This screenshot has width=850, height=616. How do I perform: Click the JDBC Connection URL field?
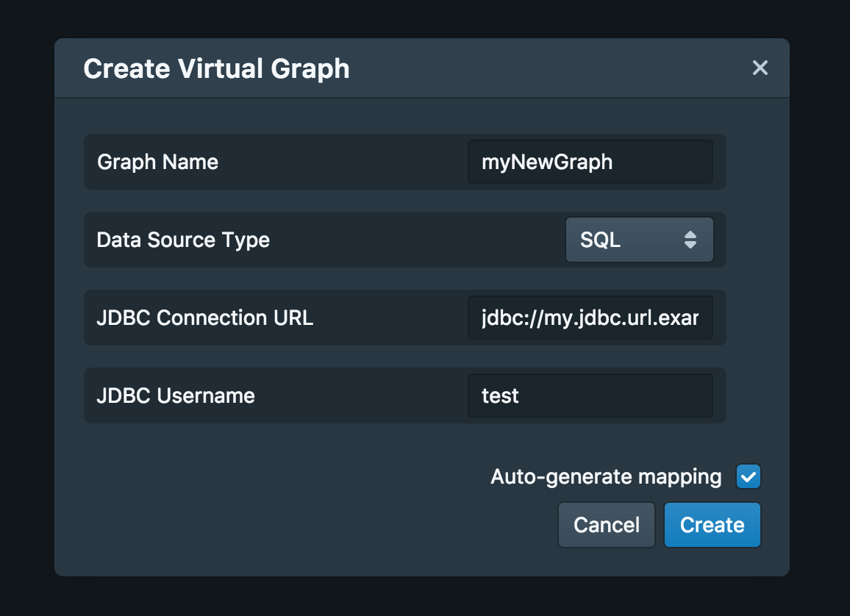click(590, 318)
